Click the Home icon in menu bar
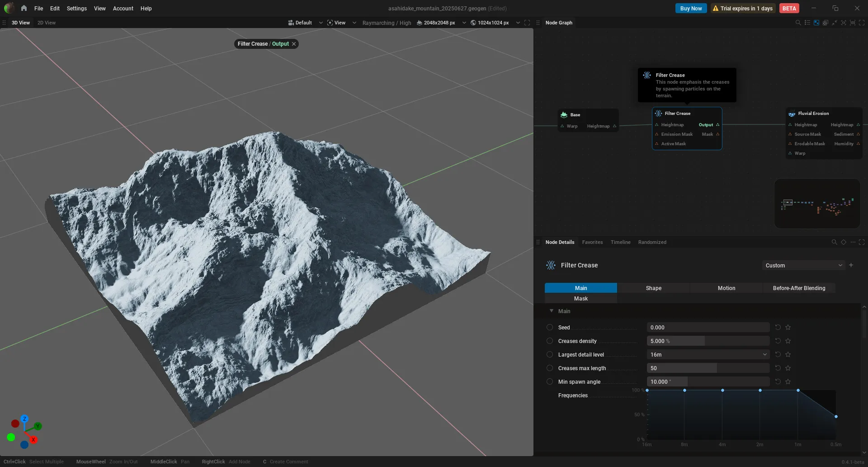Screen dimensions: 868x467 click(24, 8)
